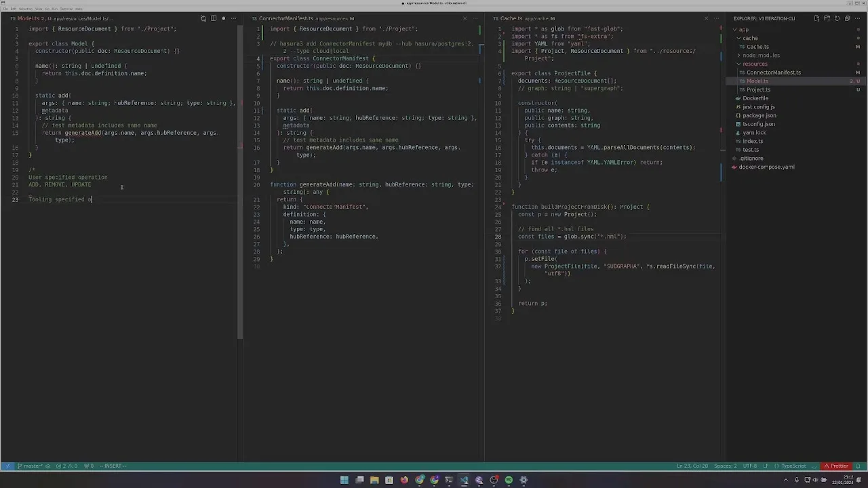Open the notifications bell in status bar
868x488 pixels.
coord(859,466)
